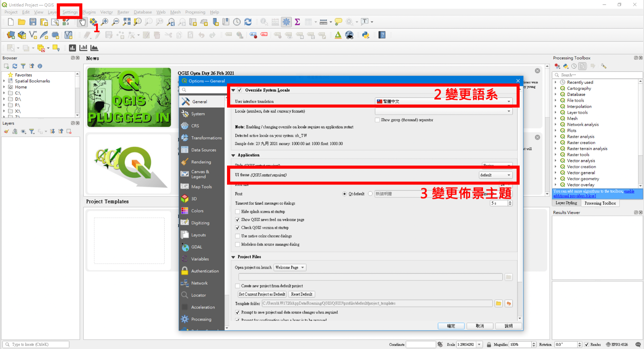
Task: Click the Save Project disk icon
Action: pyautogui.click(x=33, y=22)
